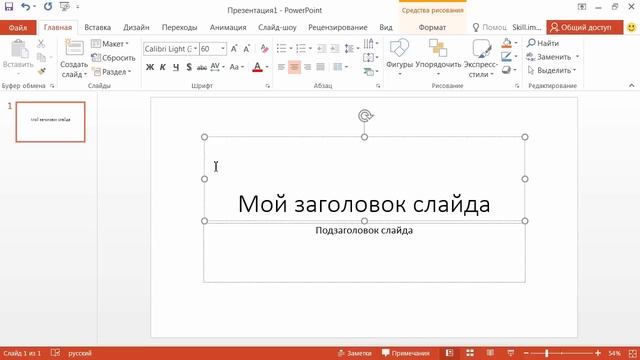640x360 pixels.
Task: Open the font name dropdown Calibri Light
Action: coord(195,49)
